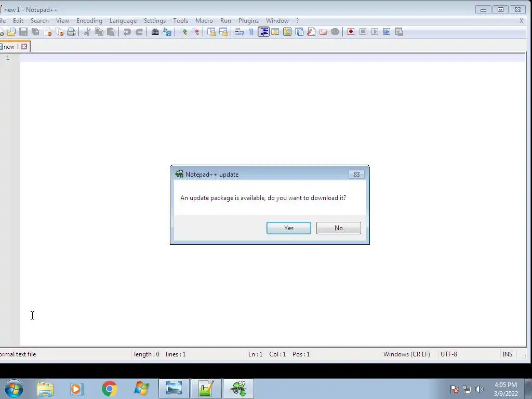Close the new 1 tab with its X
The image size is (532, 399).
click(24, 46)
